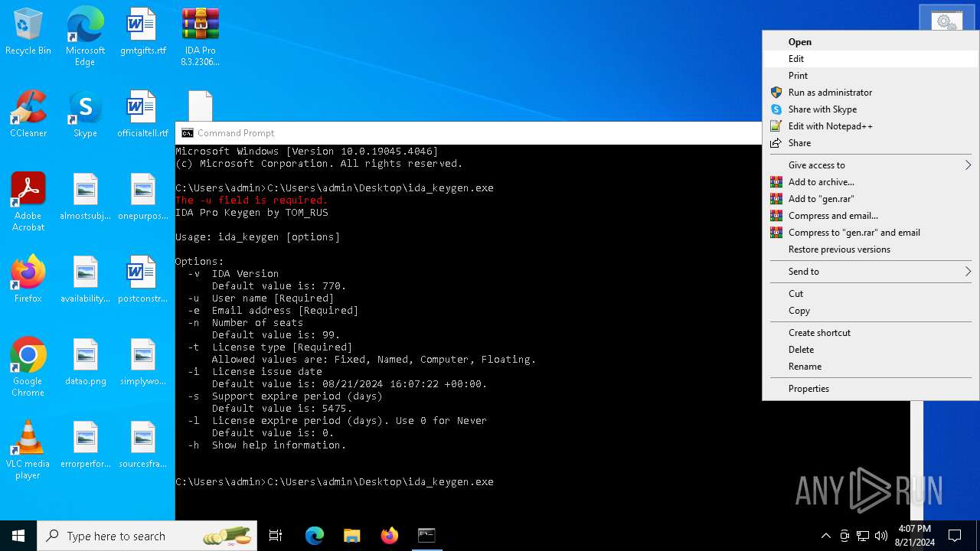Choose Edit in context menu

pos(871,59)
